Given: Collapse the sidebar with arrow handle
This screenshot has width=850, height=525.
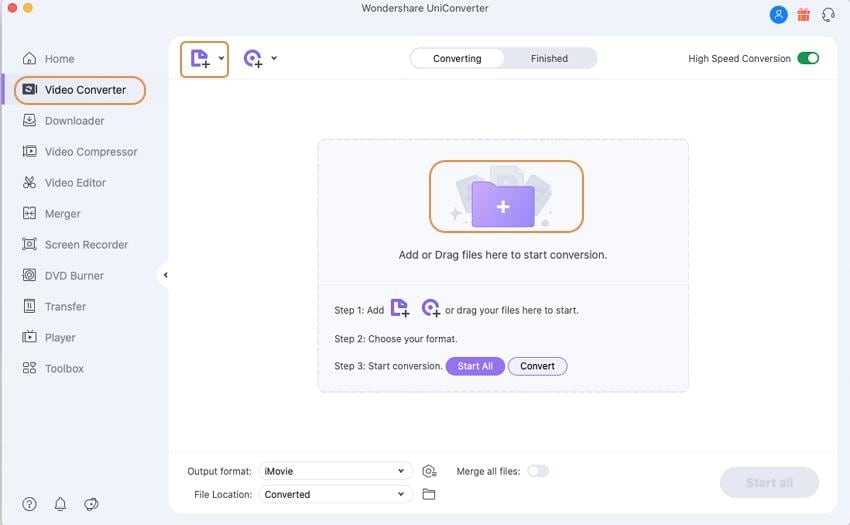Looking at the screenshot, I should tap(165, 275).
